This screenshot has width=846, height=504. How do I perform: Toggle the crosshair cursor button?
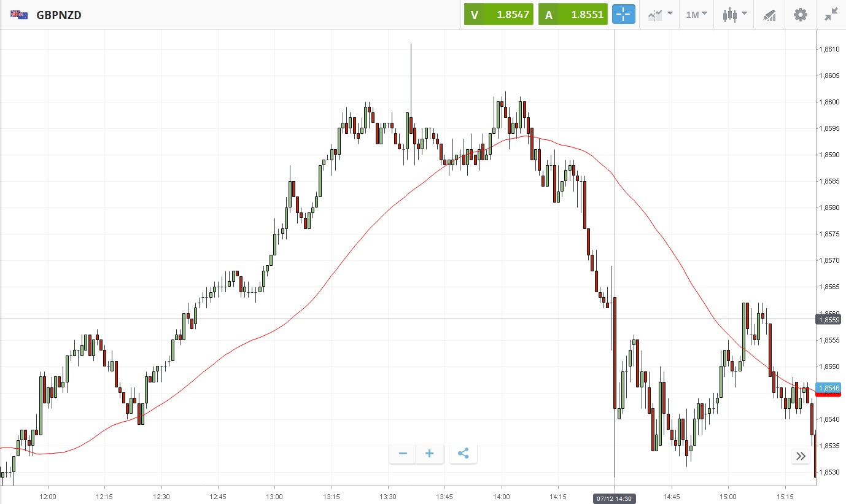[x=623, y=15]
